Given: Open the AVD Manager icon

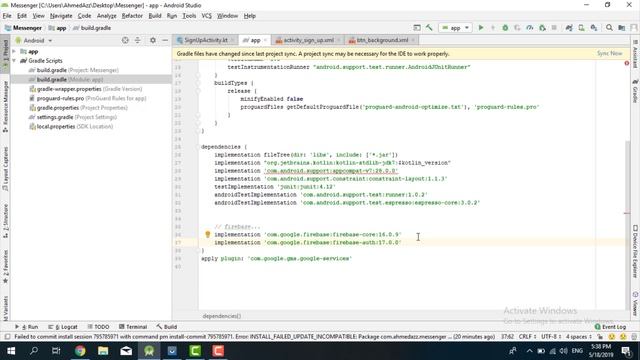Looking at the screenshot, I should pos(581,28).
